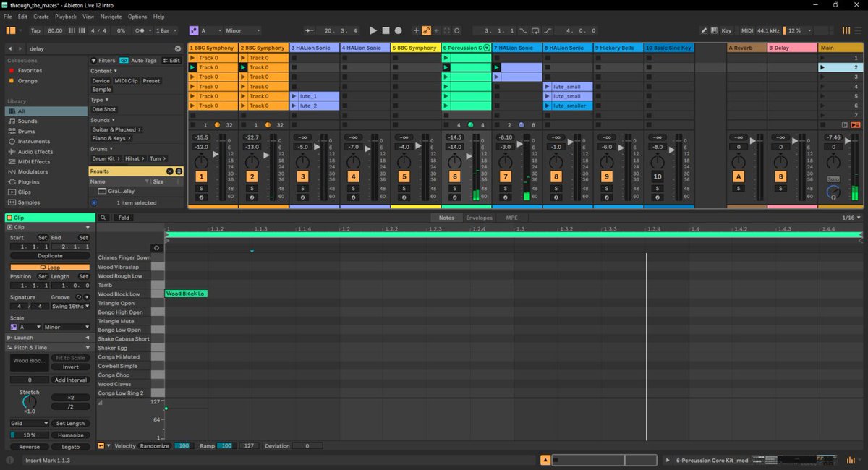This screenshot has height=470, width=868.
Task: Click the Humanize amount 10 % slider
Action: tap(29, 435)
